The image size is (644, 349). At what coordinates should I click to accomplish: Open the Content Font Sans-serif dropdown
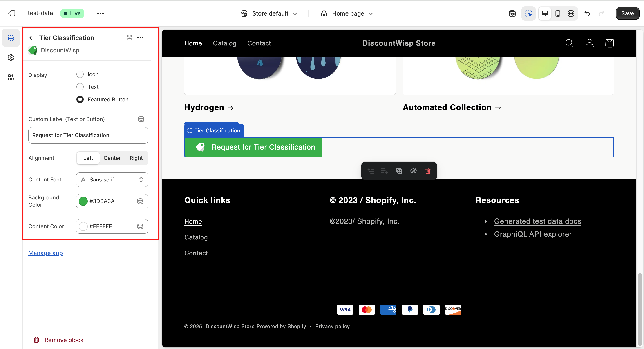point(112,179)
